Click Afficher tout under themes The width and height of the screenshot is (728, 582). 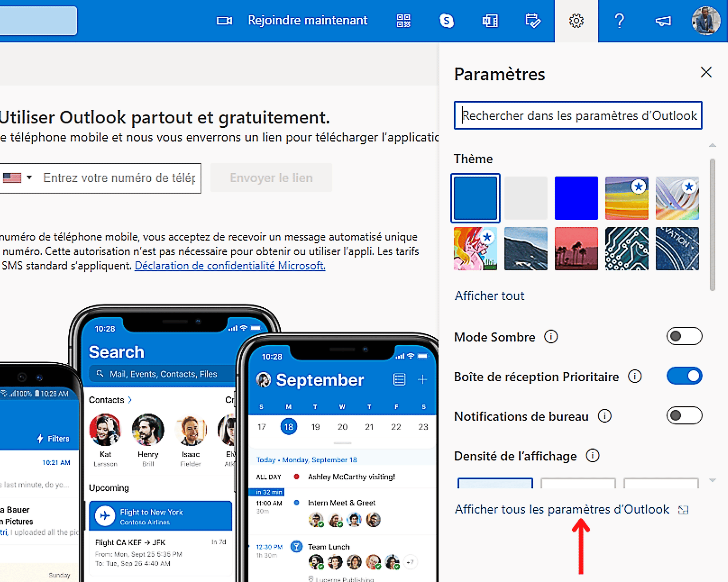[x=490, y=296]
